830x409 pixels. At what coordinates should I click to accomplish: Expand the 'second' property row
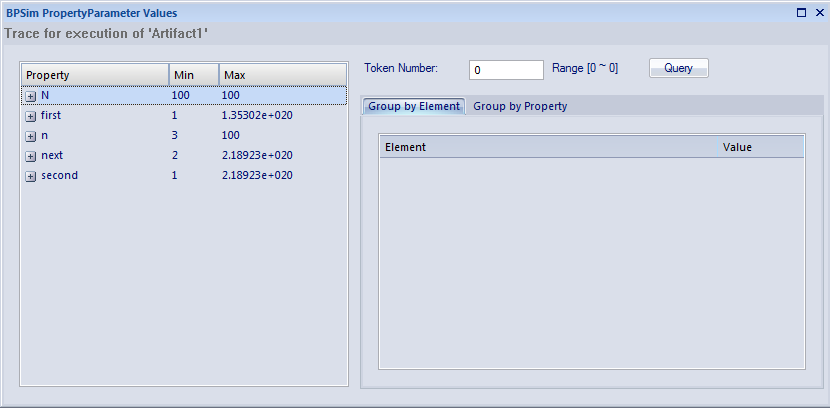tap(31, 176)
